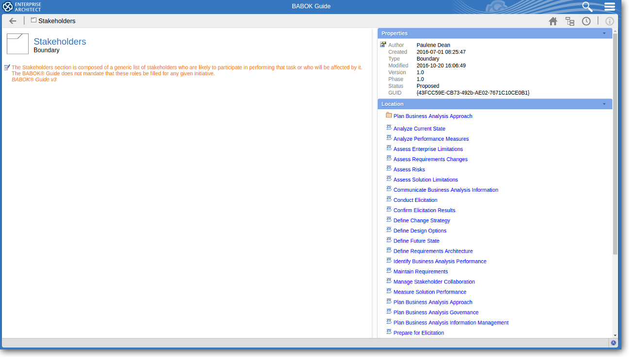Collapse the Location section
This screenshot has width=636, height=364.
tap(604, 104)
